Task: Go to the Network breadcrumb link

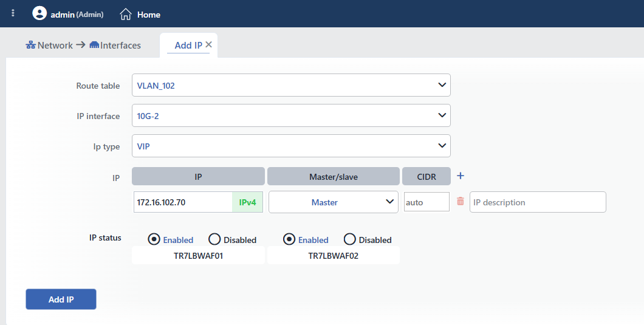Action: click(55, 45)
